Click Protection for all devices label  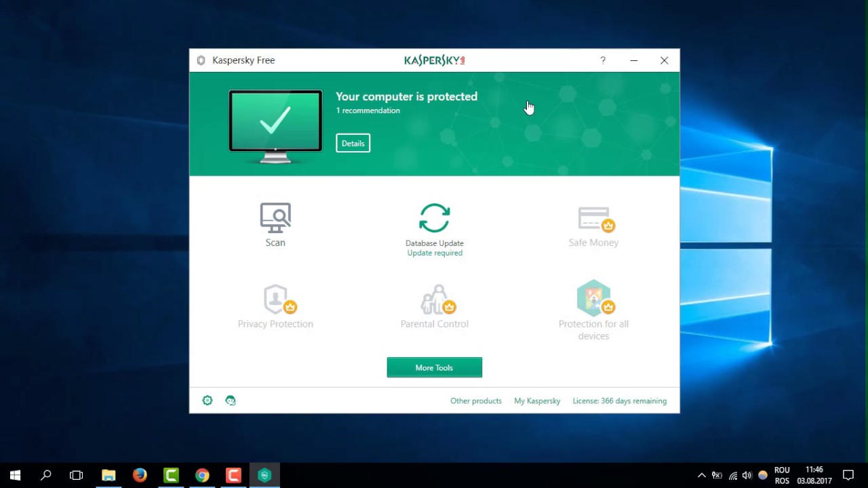(593, 330)
